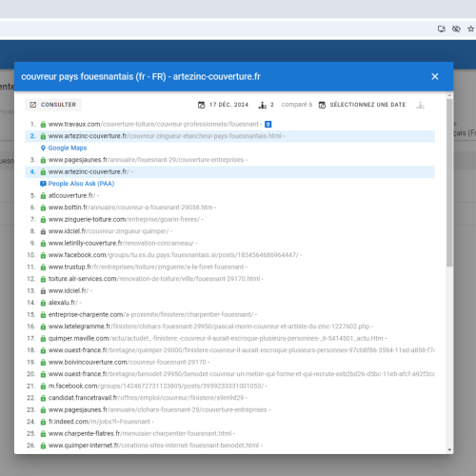Bookmark the page with the star icon
This screenshot has width=476, height=476.
tap(470, 29)
